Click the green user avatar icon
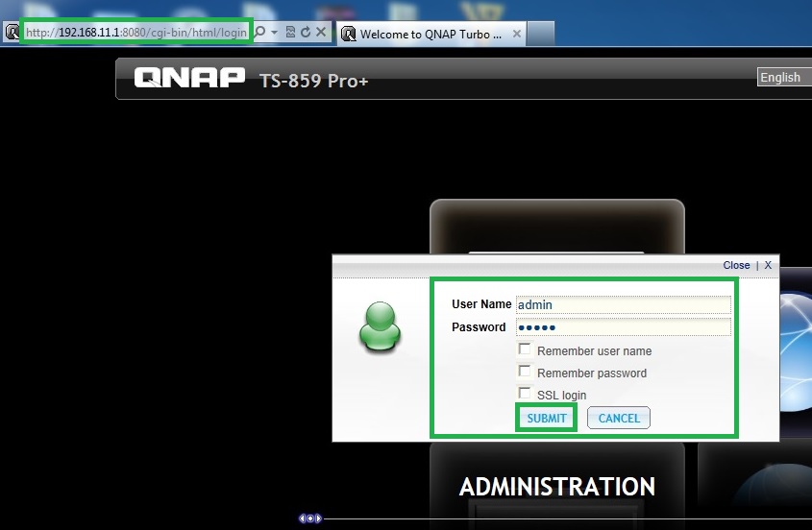This screenshot has height=530, width=812. 381,327
